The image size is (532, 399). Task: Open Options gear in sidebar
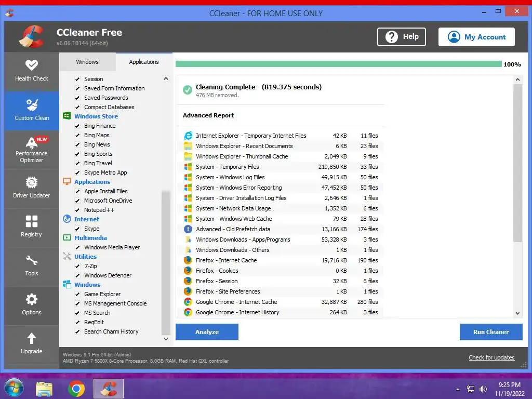[32, 305]
